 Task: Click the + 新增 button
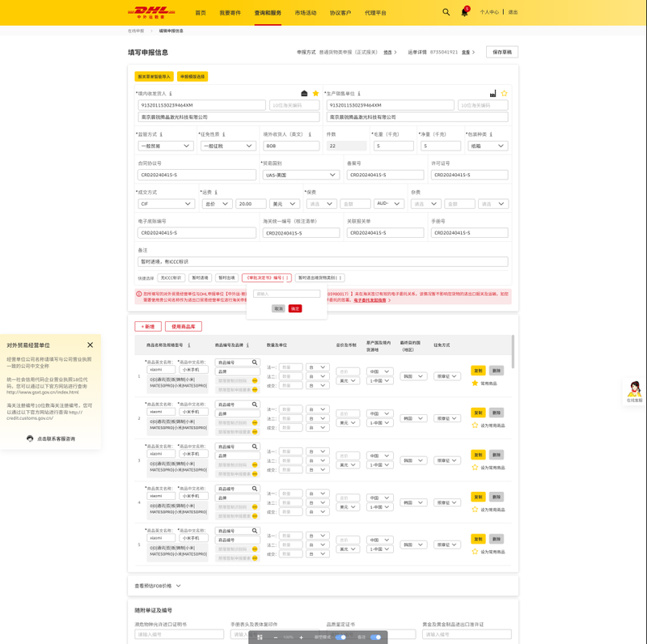click(x=148, y=327)
